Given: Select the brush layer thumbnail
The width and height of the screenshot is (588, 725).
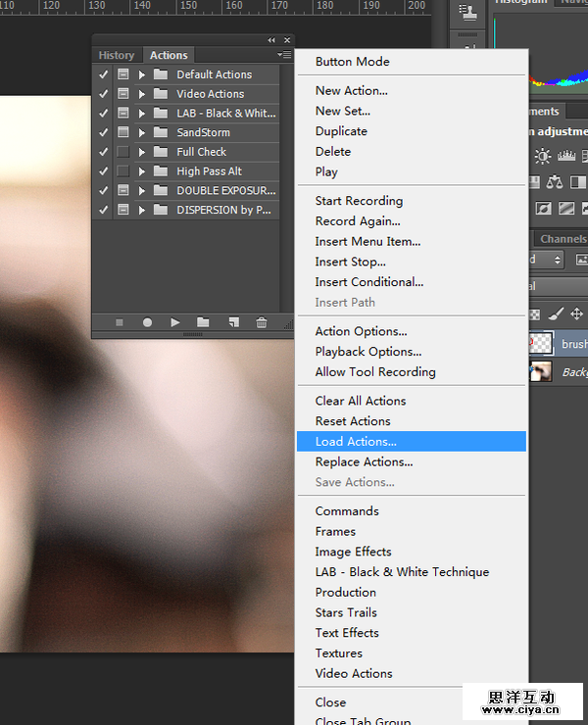Looking at the screenshot, I should coord(541,343).
